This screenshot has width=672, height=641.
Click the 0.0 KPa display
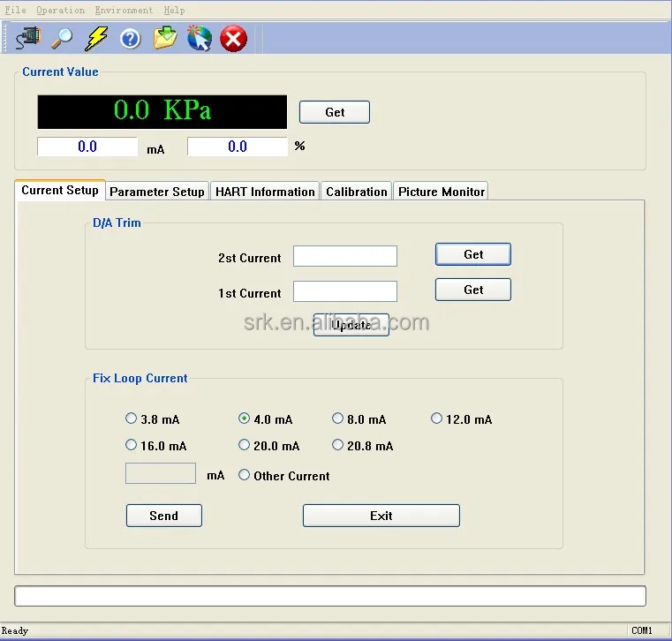tap(162, 112)
